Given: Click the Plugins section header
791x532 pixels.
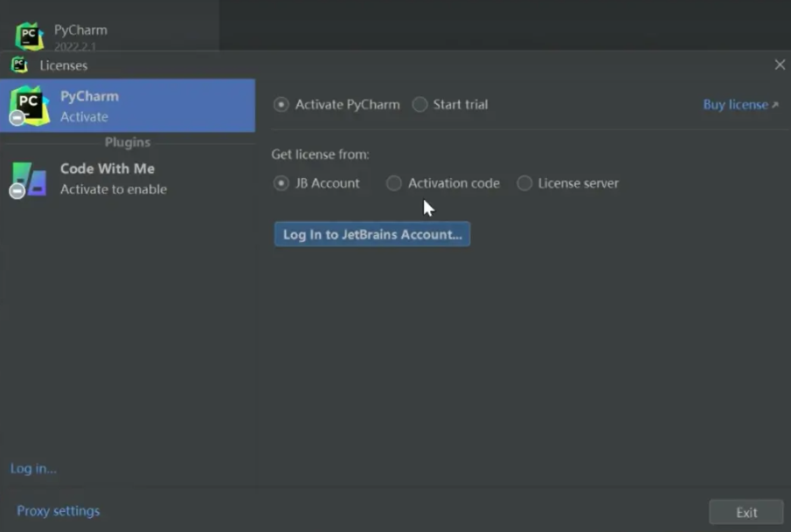Looking at the screenshot, I should coord(128,142).
